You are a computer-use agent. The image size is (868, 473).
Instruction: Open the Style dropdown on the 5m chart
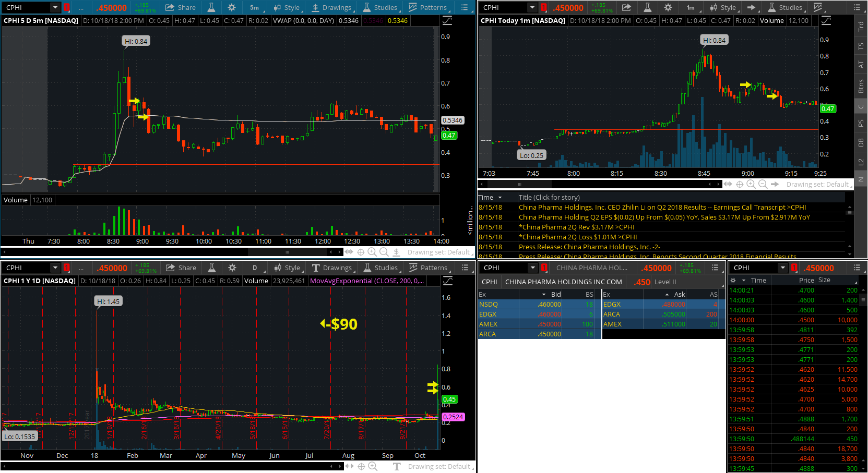point(288,7)
